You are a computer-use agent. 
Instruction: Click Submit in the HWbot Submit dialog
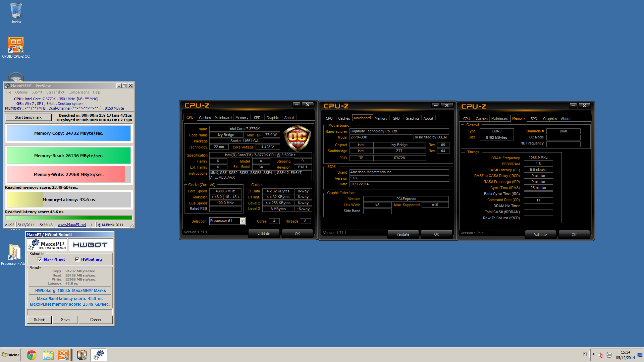tap(39, 320)
